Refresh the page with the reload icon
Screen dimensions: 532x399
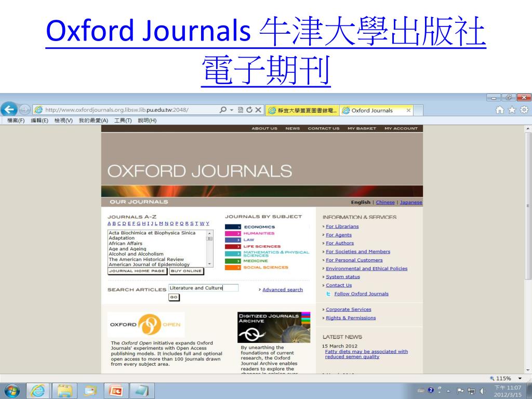[249, 110]
